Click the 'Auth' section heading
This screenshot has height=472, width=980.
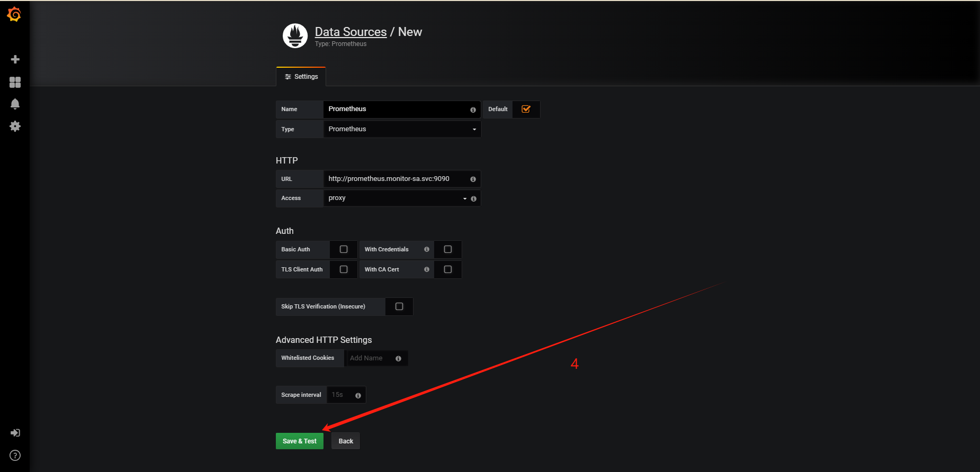[x=284, y=231]
